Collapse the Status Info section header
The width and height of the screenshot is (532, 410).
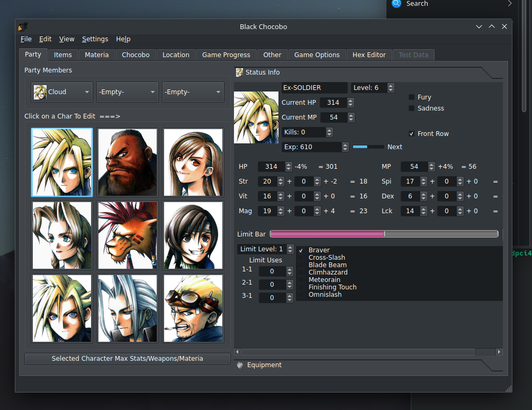coord(368,72)
